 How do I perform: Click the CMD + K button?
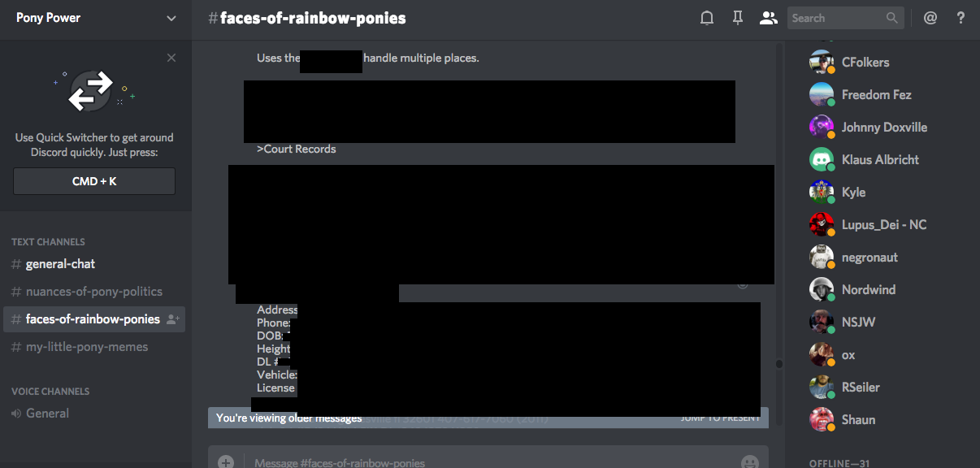(94, 181)
